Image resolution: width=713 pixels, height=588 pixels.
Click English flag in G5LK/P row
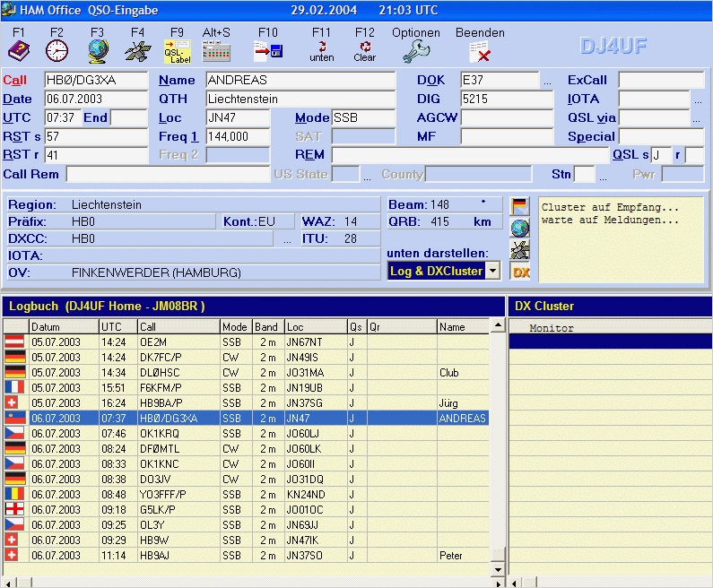click(15, 509)
